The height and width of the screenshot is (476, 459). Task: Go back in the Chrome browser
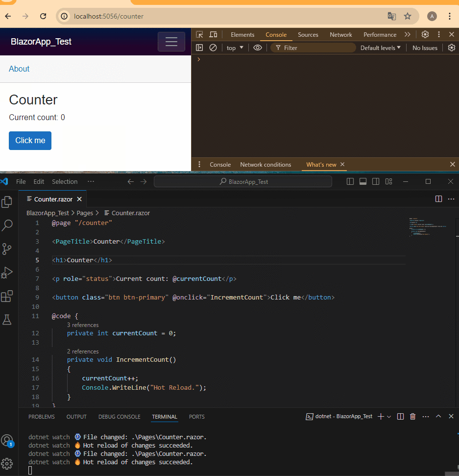click(x=8, y=16)
